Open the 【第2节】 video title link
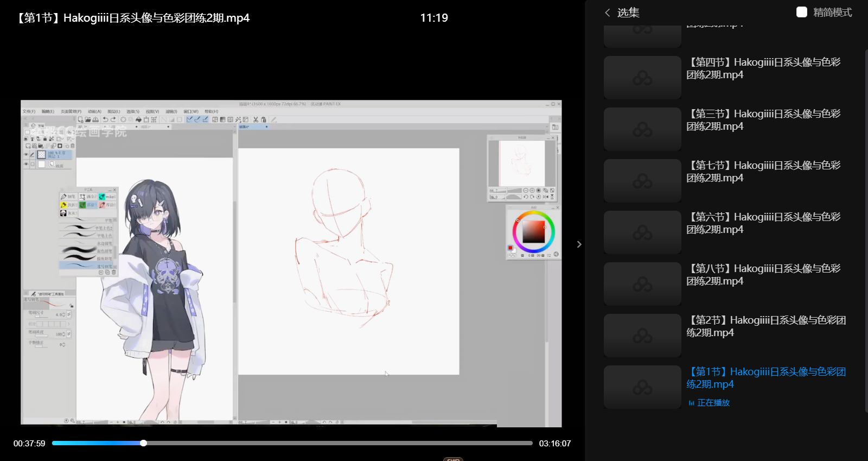The image size is (868, 461). coord(766,326)
